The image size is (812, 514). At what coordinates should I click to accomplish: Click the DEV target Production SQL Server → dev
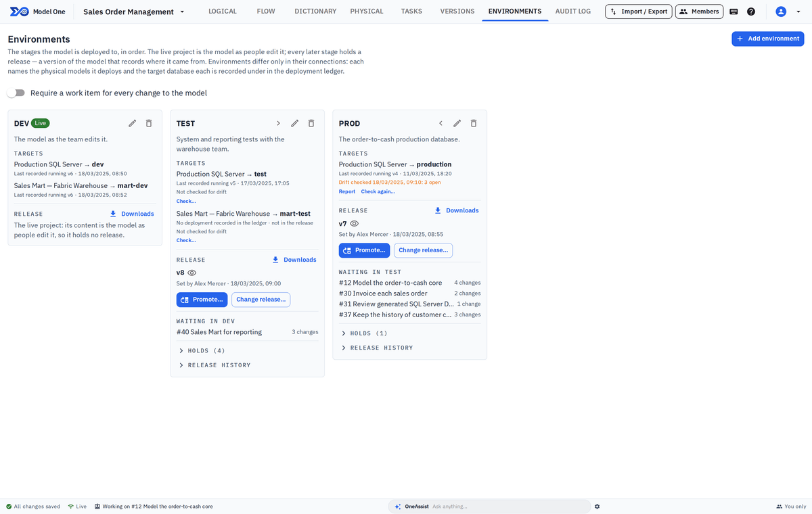(x=59, y=164)
